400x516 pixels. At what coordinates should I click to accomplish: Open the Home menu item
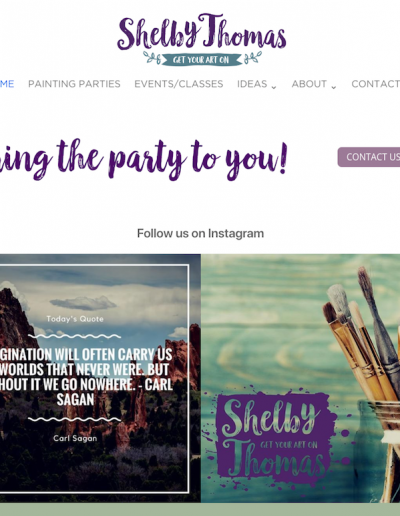pos(7,84)
